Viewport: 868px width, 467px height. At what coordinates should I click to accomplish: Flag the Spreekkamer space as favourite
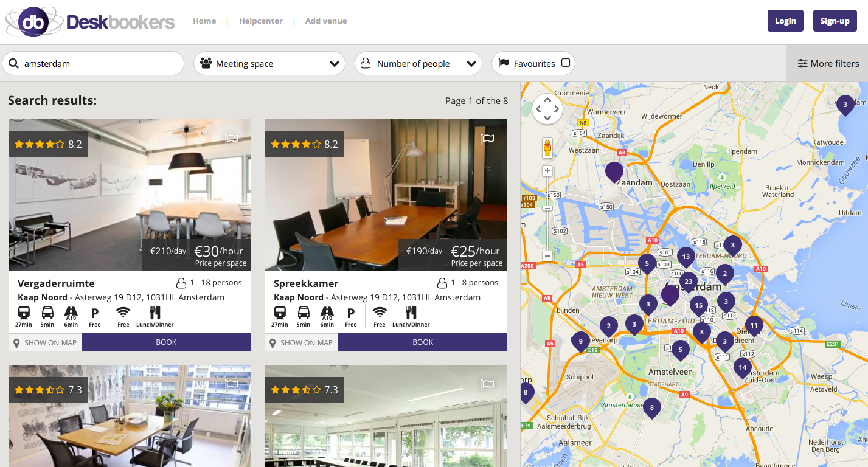click(x=487, y=139)
